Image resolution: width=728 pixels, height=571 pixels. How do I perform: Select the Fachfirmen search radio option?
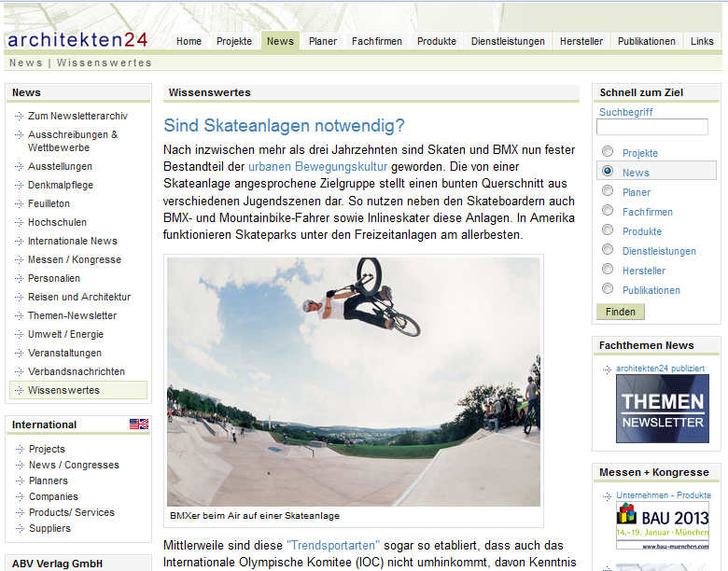click(x=608, y=211)
